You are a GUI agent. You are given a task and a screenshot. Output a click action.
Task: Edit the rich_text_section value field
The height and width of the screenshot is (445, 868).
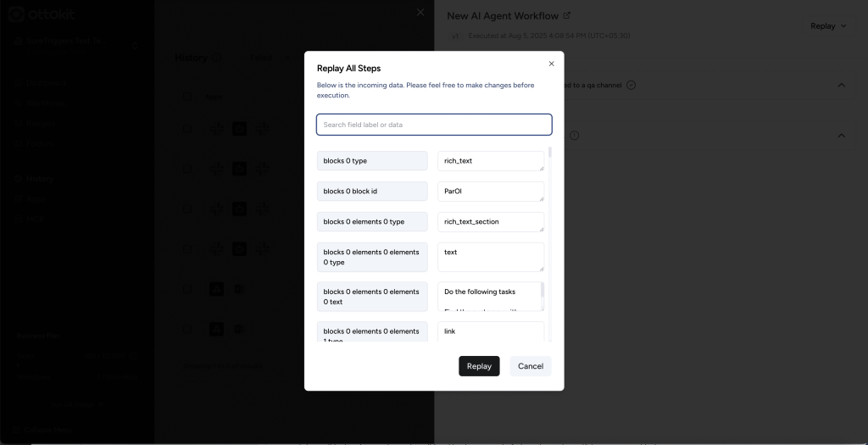(x=488, y=222)
